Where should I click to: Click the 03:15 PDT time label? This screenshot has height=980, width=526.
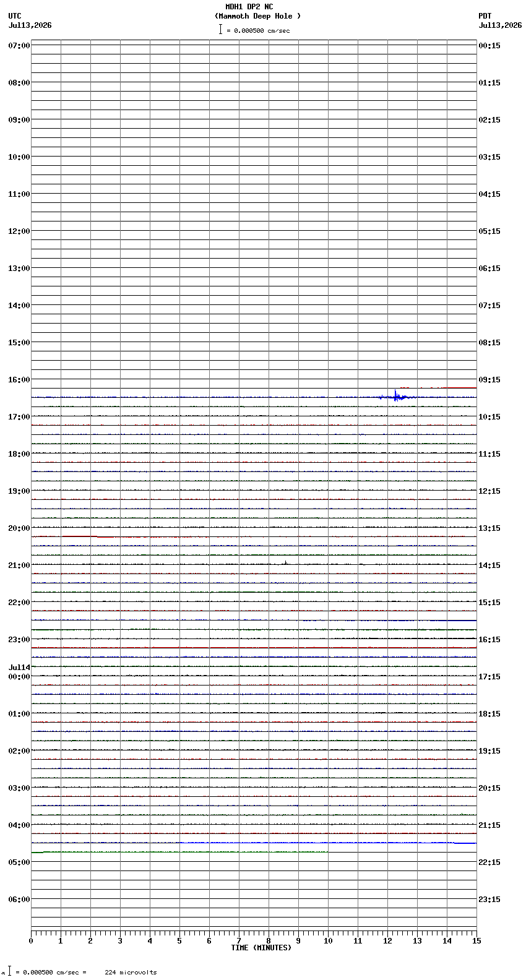click(x=489, y=157)
